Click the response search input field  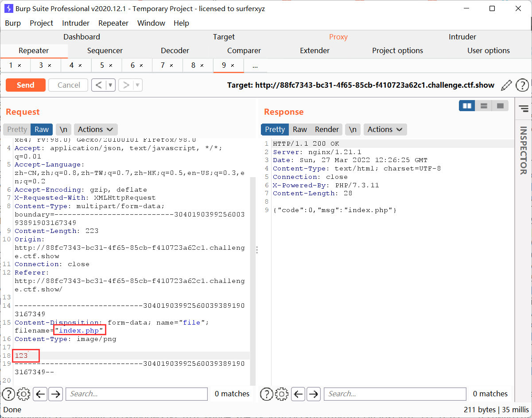pyautogui.click(x=395, y=394)
